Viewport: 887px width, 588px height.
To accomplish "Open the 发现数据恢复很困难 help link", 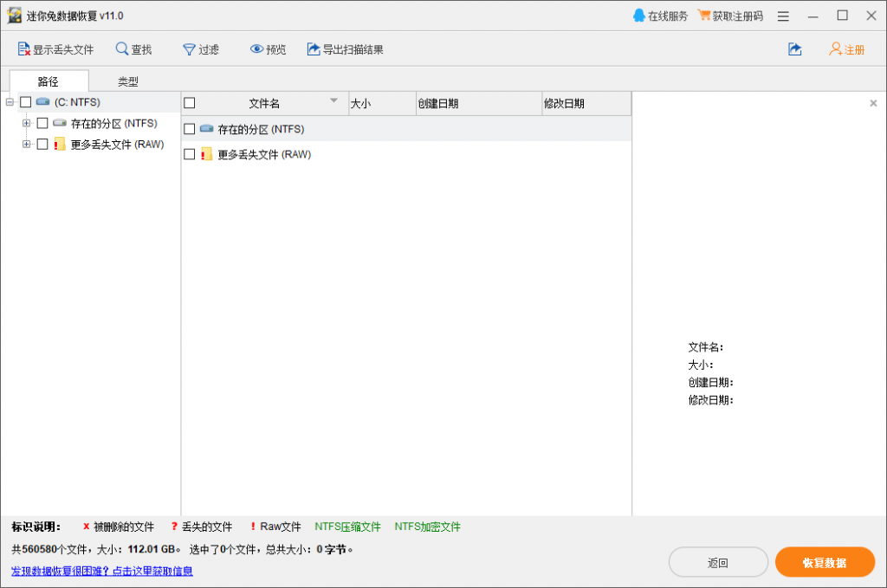I will pos(102,571).
